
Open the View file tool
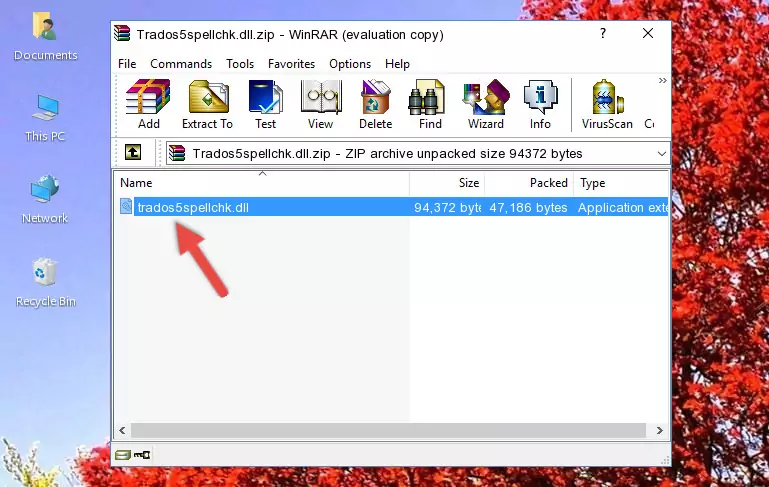click(x=321, y=104)
